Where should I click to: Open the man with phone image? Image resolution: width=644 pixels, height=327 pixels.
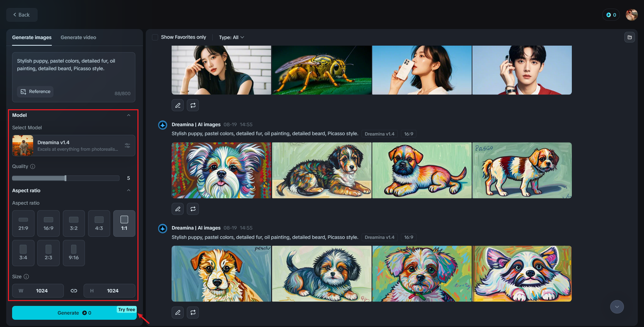pos(522,70)
